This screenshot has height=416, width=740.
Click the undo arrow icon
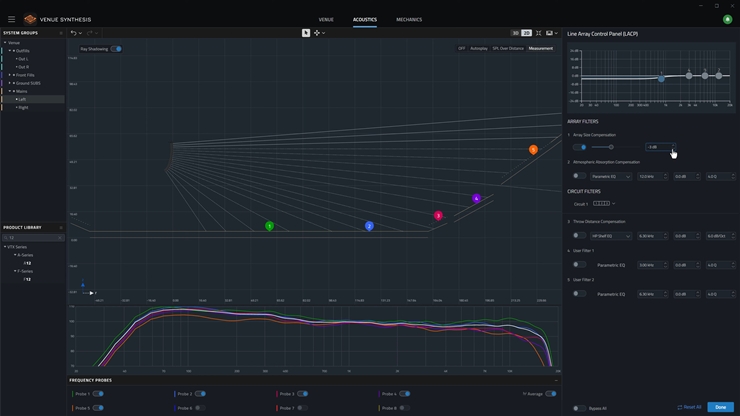coord(73,33)
